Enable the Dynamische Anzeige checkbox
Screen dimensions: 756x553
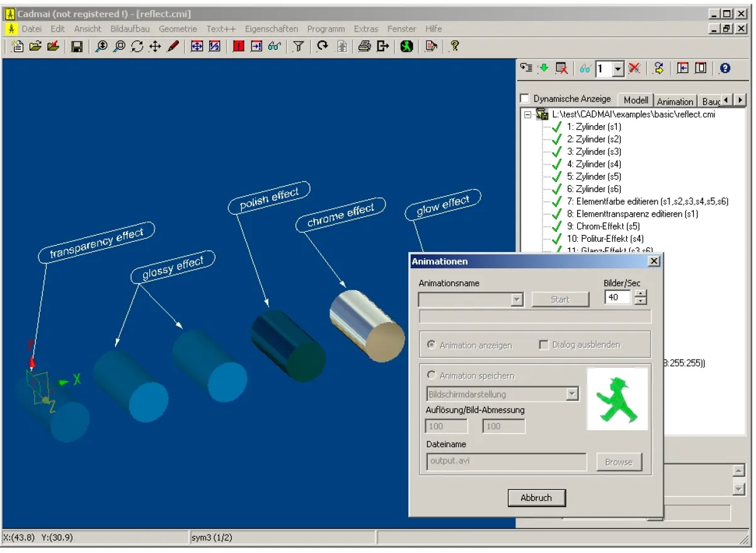524,99
